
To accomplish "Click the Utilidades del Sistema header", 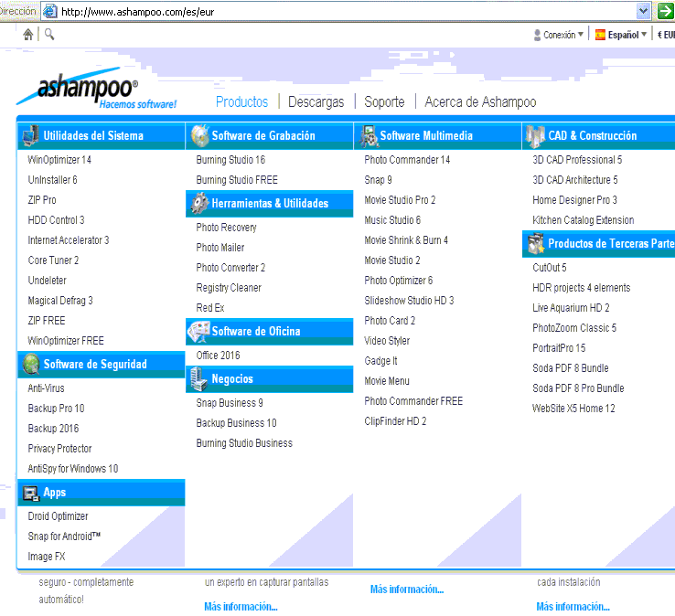I will click(102, 136).
